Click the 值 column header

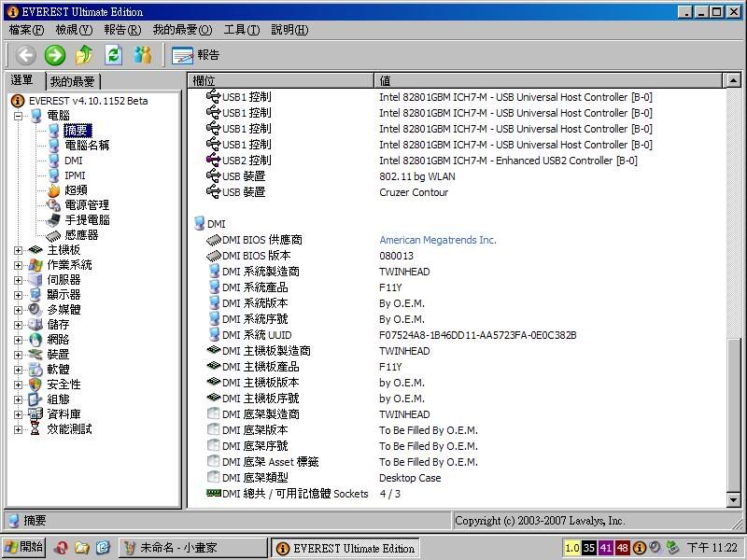(548, 81)
